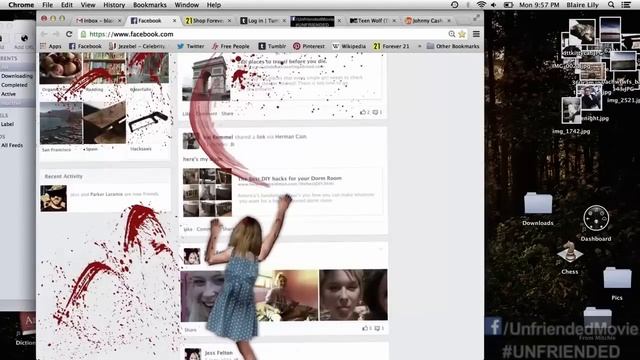
Task: Open the Dashboard desktop icon
Action: pos(596,223)
